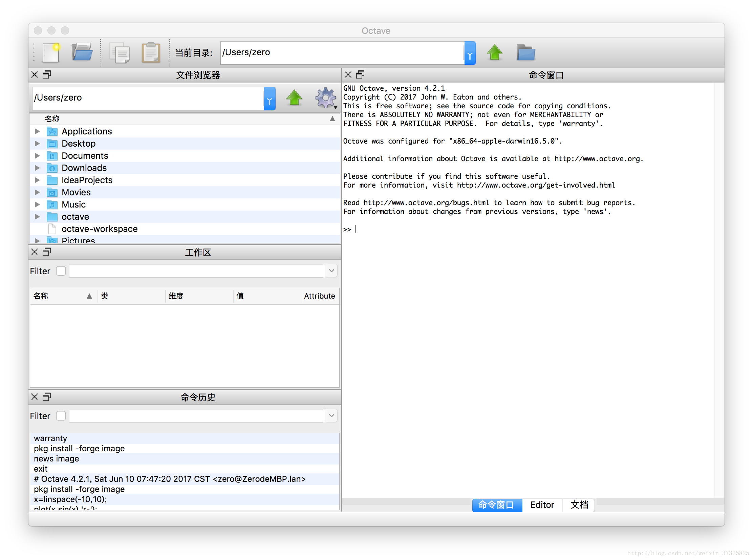Screen dimensions: 753x560
Task: Expand the Documents folder
Action: (x=37, y=156)
